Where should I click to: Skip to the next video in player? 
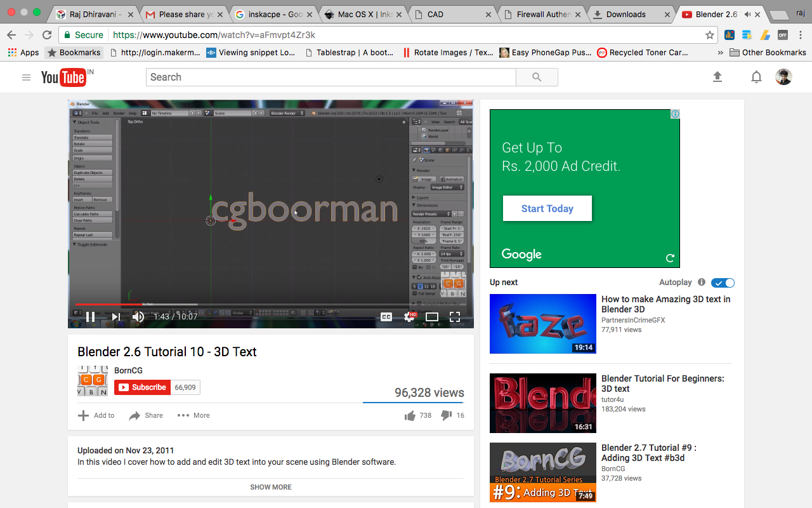pyautogui.click(x=116, y=317)
